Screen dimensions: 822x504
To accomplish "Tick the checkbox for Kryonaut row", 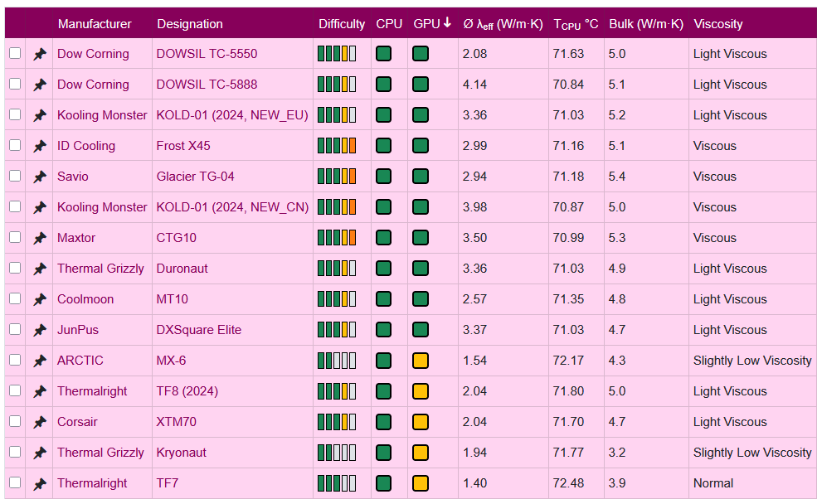I will tap(15, 452).
